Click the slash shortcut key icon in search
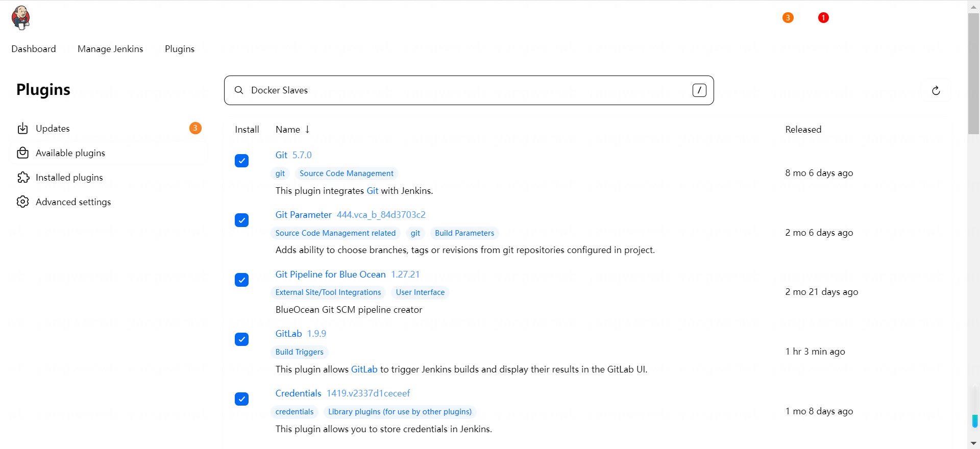The height and width of the screenshot is (449, 980). (x=699, y=90)
